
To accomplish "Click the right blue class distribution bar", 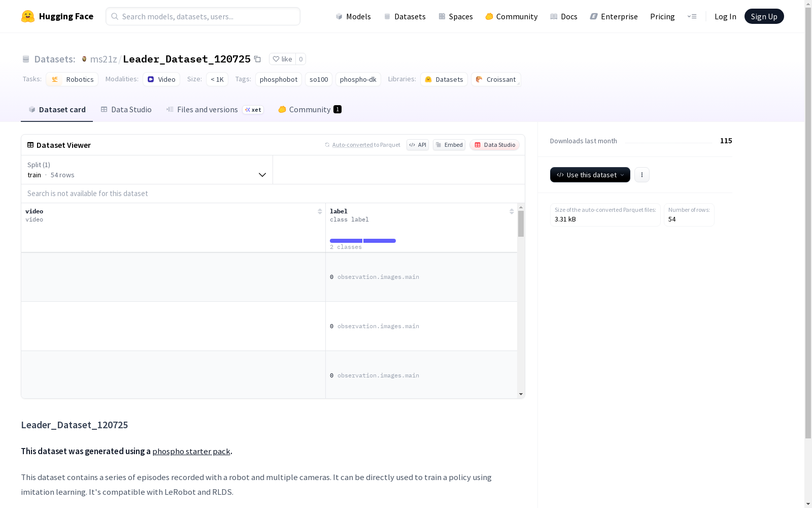I will pyautogui.click(x=380, y=241).
